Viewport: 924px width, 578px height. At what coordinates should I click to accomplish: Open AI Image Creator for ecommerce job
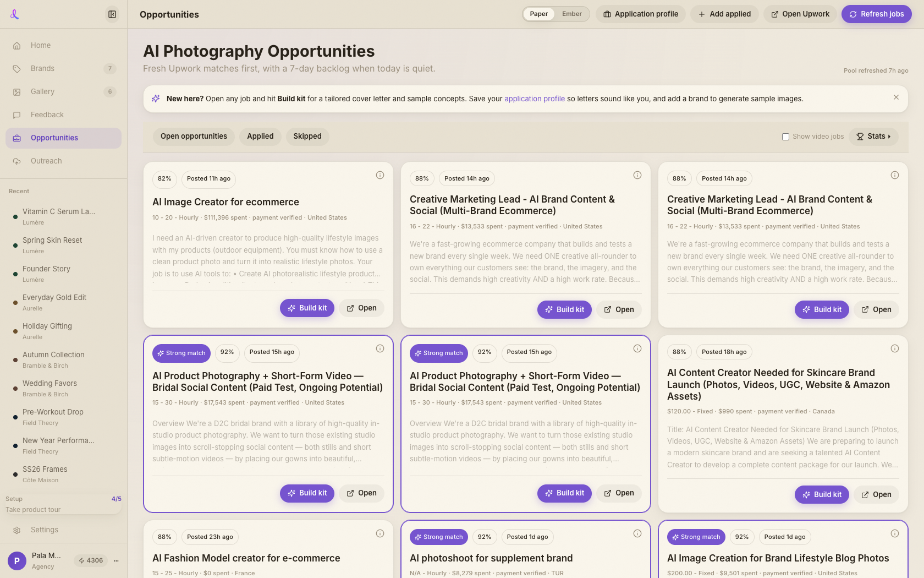pyautogui.click(x=361, y=308)
